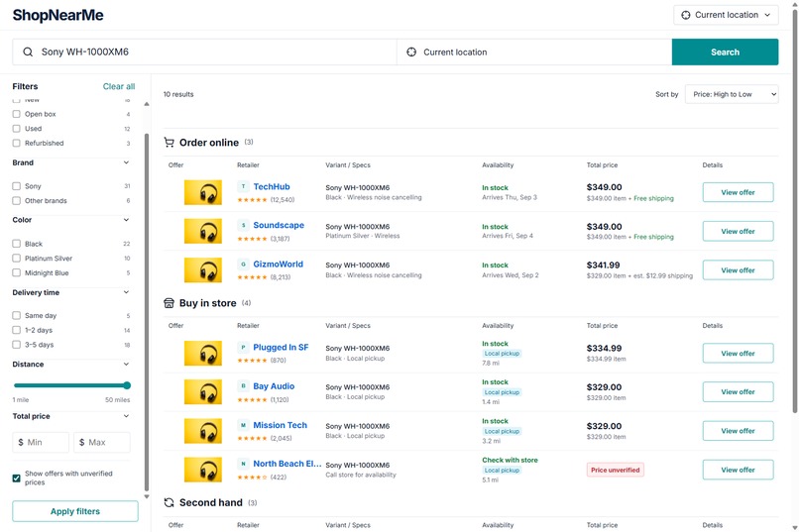The width and height of the screenshot is (799, 532).
Task: View offer from TechHub
Action: (738, 192)
